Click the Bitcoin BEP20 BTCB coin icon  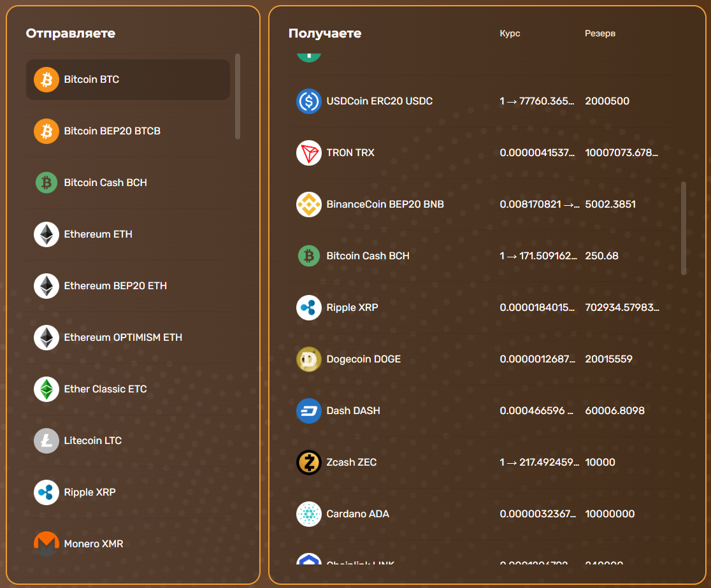(47, 131)
